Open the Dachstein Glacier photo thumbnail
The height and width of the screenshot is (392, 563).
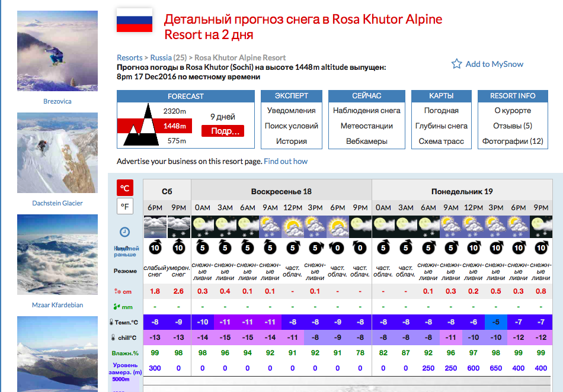57,153
